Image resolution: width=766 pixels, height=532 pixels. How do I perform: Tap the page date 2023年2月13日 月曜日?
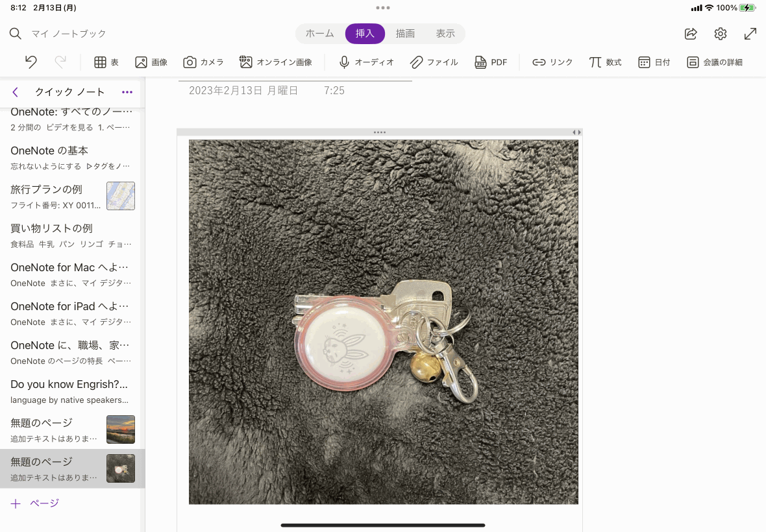tap(243, 91)
